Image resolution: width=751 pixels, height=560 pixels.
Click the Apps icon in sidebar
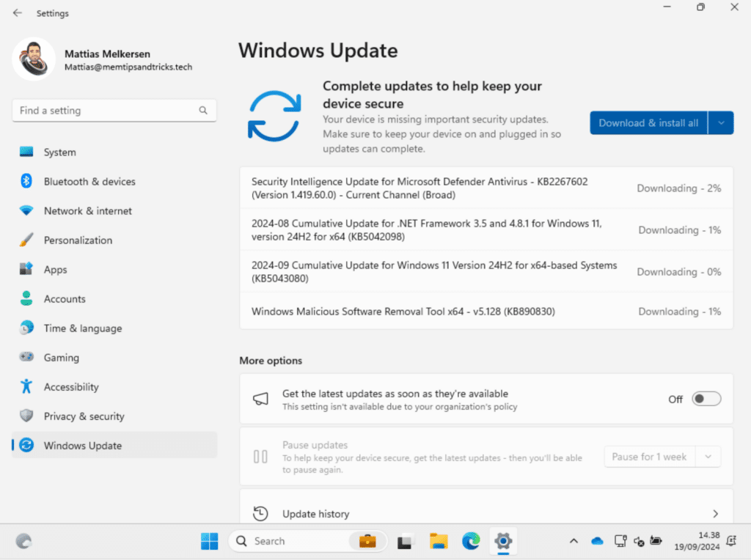pos(26,269)
